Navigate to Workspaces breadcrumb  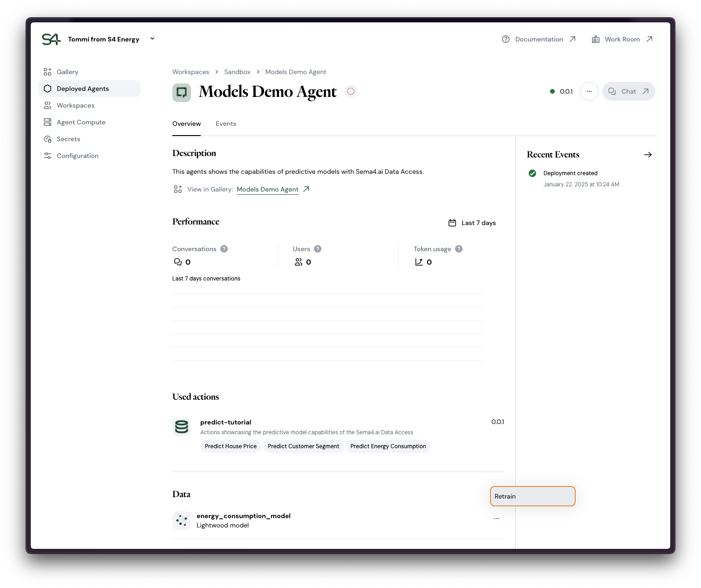(x=191, y=72)
